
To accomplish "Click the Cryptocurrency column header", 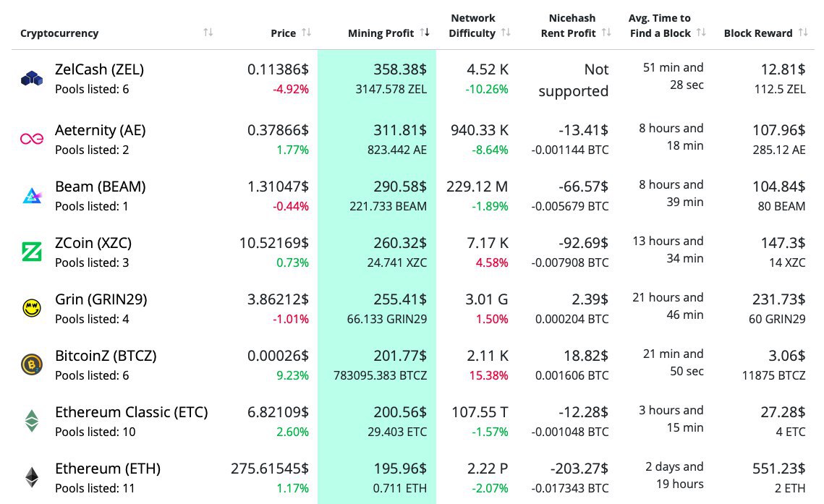I will pyautogui.click(x=59, y=33).
